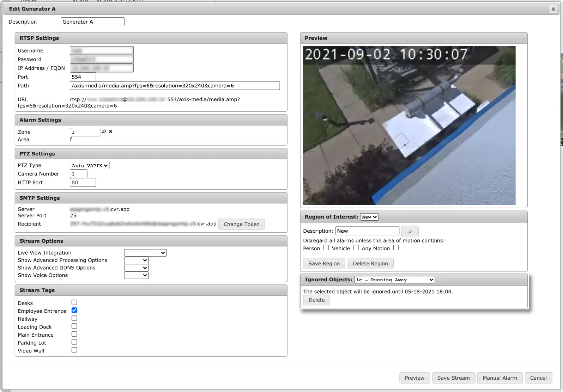Toggle the Video Wall checkbox
Screen dimensions: 563x392
(74, 350)
